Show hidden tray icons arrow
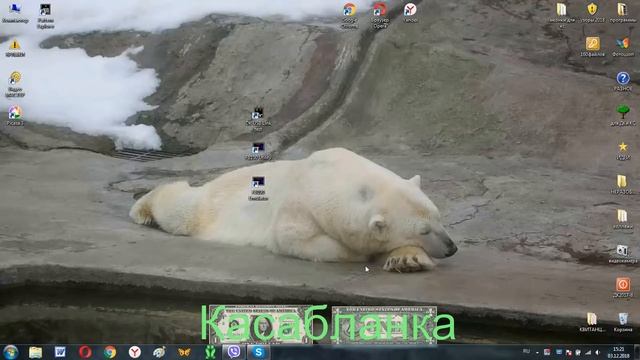The width and height of the screenshot is (640, 360). (x=537, y=353)
